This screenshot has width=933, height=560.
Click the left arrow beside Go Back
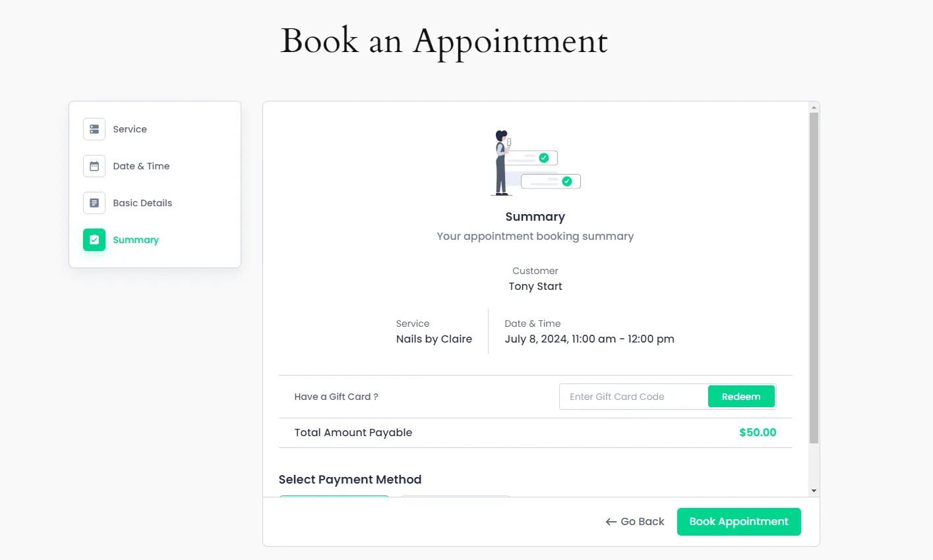(611, 522)
